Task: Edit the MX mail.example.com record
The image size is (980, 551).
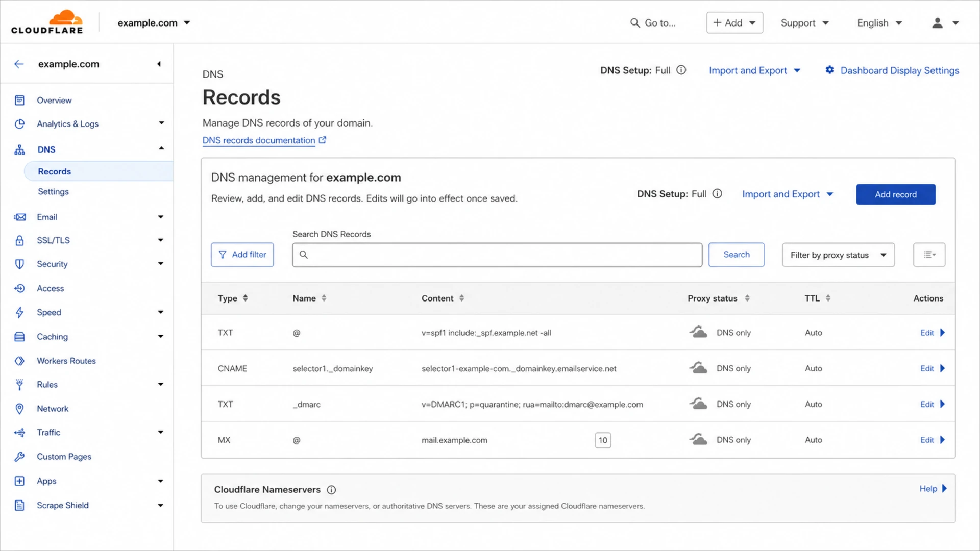Action: click(933, 440)
